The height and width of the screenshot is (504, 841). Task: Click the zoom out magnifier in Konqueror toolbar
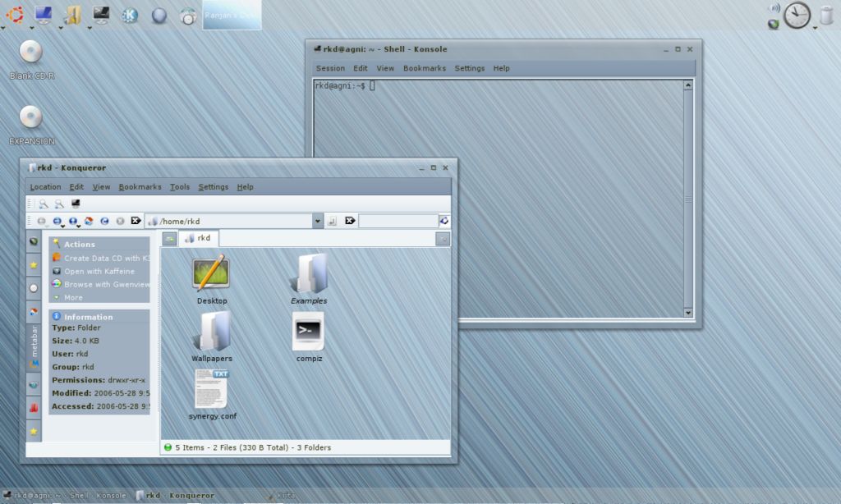point(59,204)
